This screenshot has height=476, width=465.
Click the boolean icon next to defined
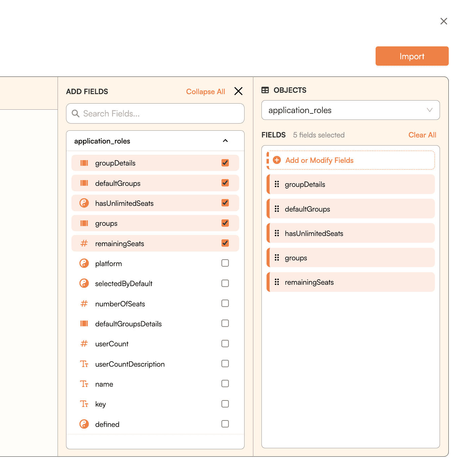pos(84,424)
